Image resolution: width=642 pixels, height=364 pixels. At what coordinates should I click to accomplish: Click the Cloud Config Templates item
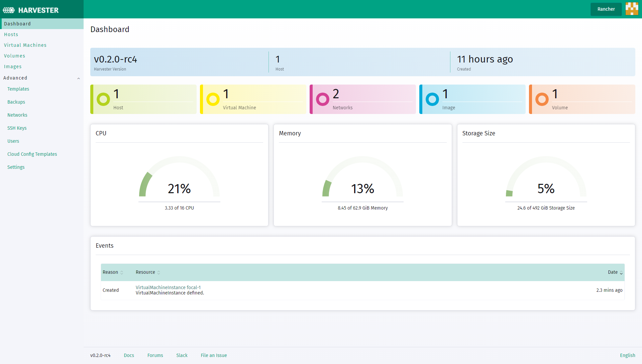(x=32, y=154)
